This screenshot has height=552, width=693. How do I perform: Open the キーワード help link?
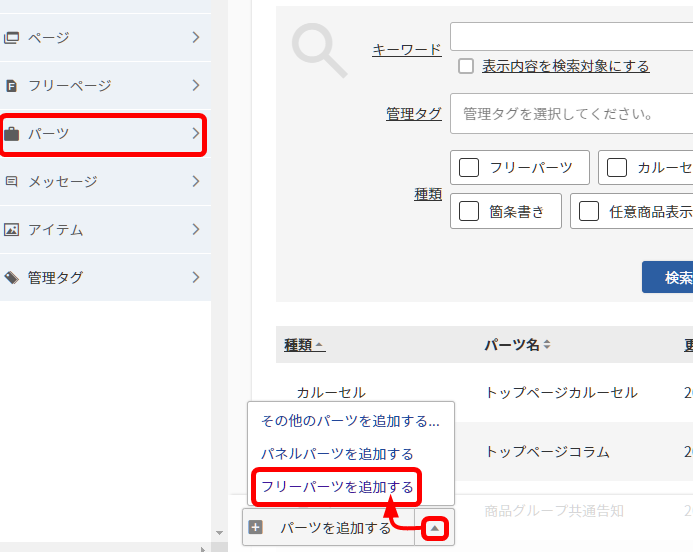pyautogui.click(x=406, y=49)
